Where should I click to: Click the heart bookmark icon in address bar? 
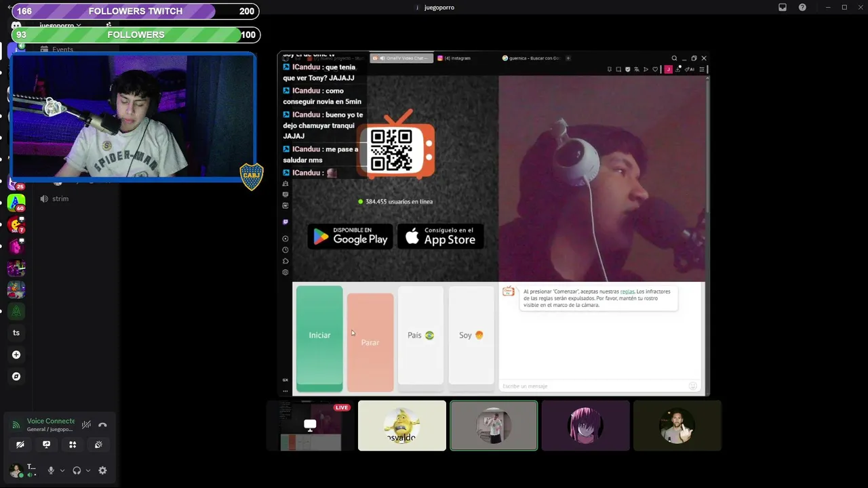655,69
